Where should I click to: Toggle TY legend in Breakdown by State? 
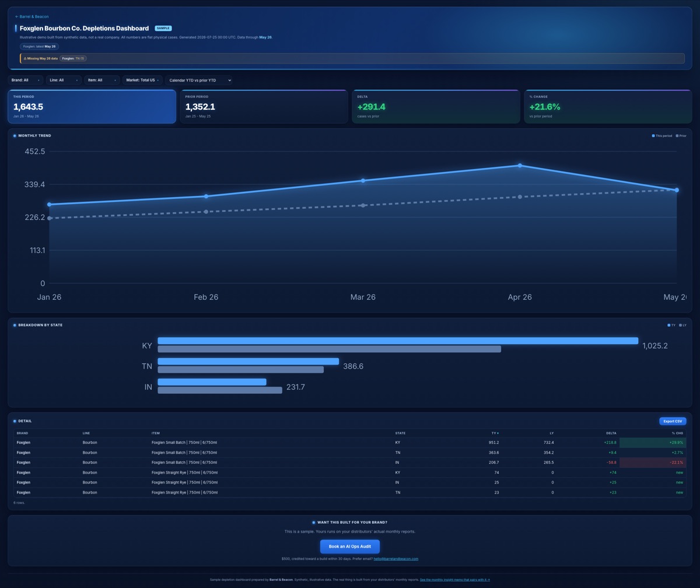(x=671, y=325)
